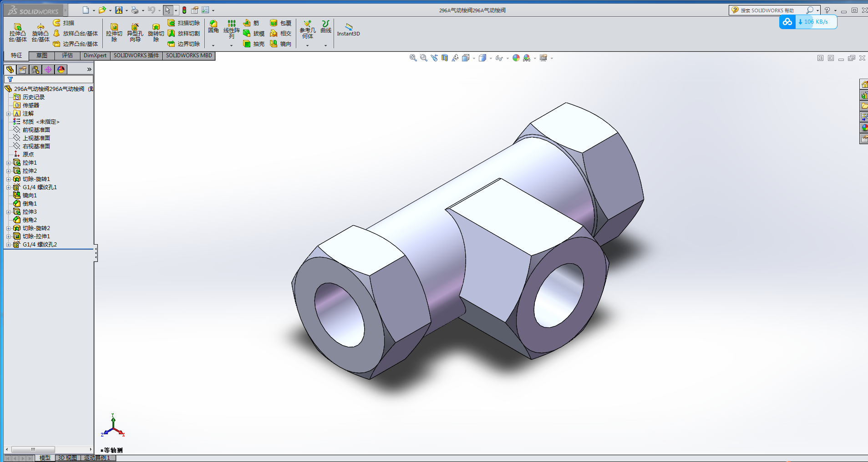Screen dimensions: 868x462
Task: Choose the Swept Boss (扫描) tool
Action: pos(64,23)
